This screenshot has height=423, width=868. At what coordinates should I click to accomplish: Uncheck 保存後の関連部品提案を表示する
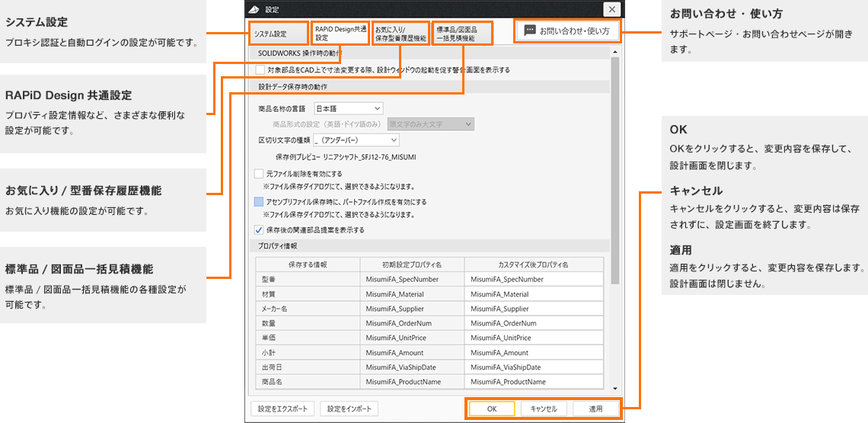(x=258, y=229)
